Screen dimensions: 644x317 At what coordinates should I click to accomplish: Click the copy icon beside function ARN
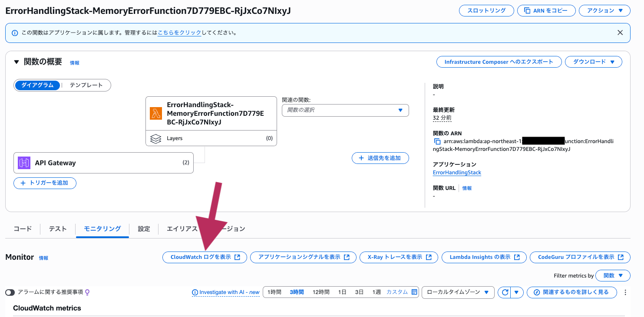(x=437, y=141)
